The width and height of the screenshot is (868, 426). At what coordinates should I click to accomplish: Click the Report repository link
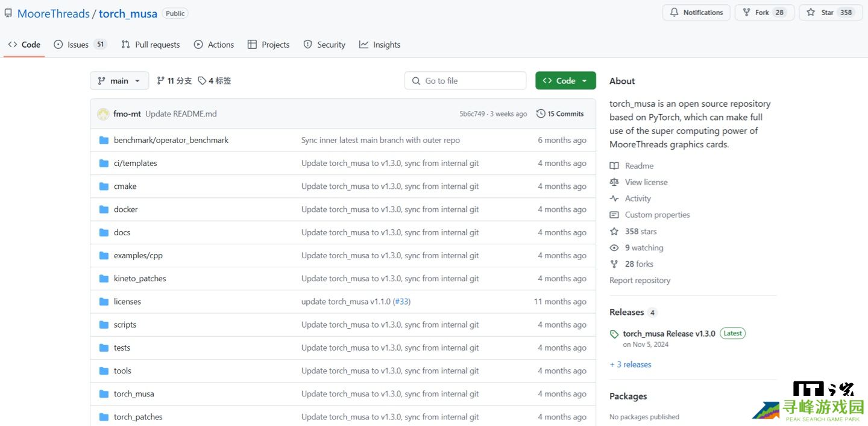pos(640,281)
